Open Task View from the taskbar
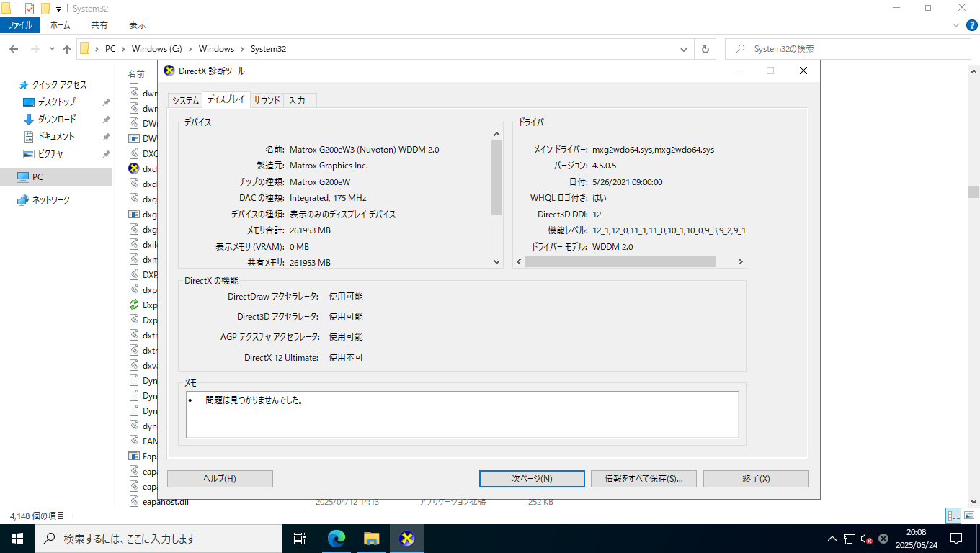The height and width of the screenshot is (553, 980). click(300, 539)
